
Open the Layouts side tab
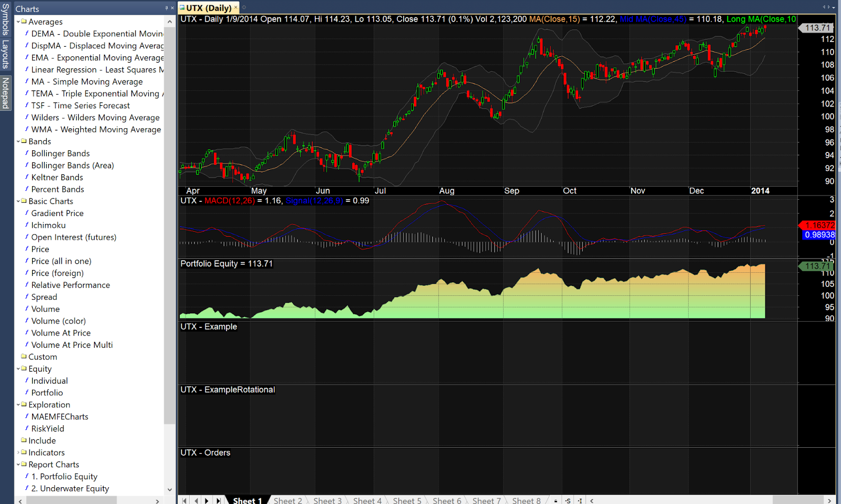click(x=5, y=54)
